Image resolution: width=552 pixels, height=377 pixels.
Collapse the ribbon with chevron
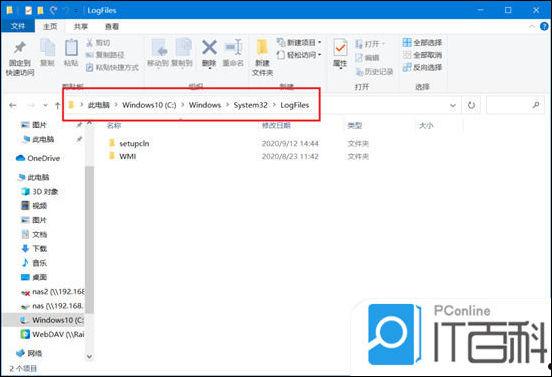coord(532,26)
